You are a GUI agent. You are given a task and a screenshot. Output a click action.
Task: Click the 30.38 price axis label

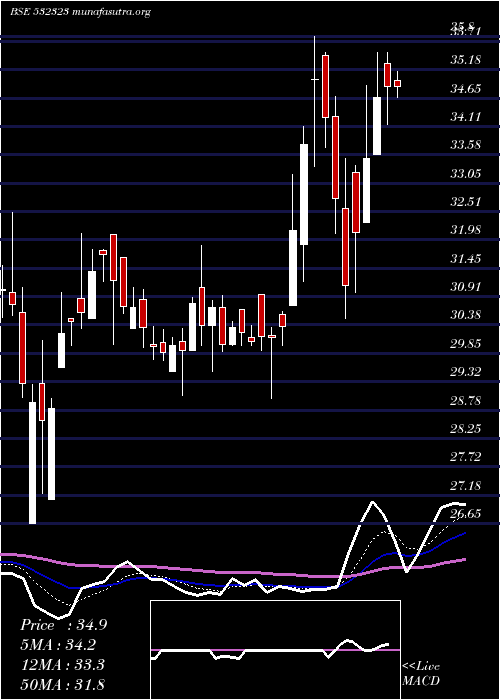[x=466, y=315]
